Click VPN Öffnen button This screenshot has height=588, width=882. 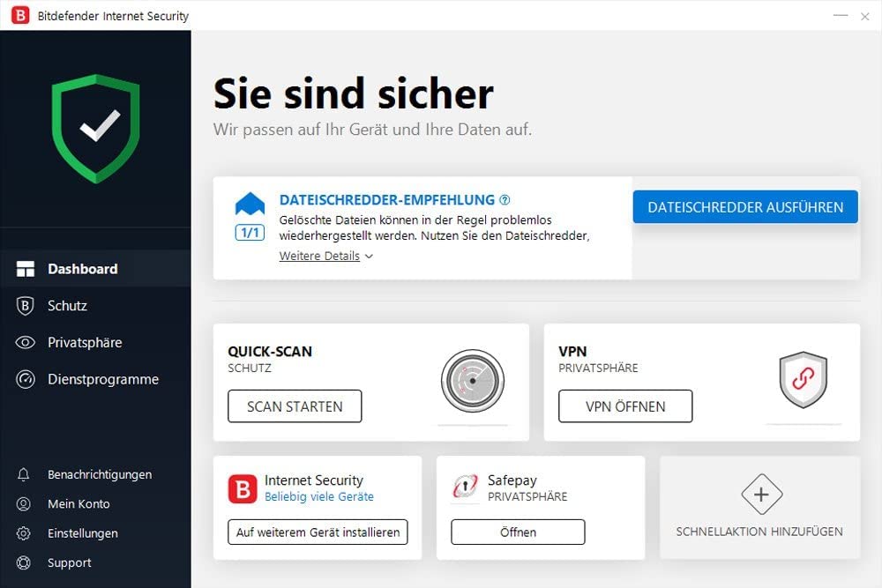(x=625, y=406)
